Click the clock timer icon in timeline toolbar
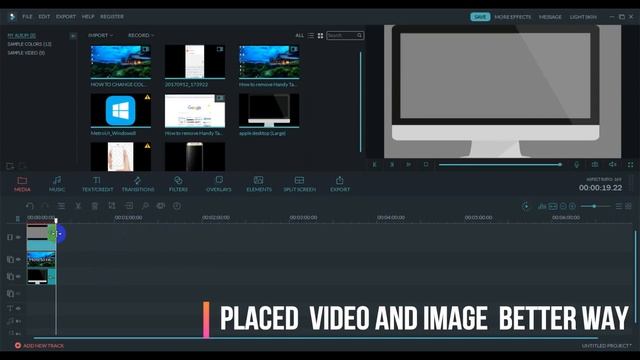This screenshot has height=360, width=640. pyautogui.click(x=177, y=206)
